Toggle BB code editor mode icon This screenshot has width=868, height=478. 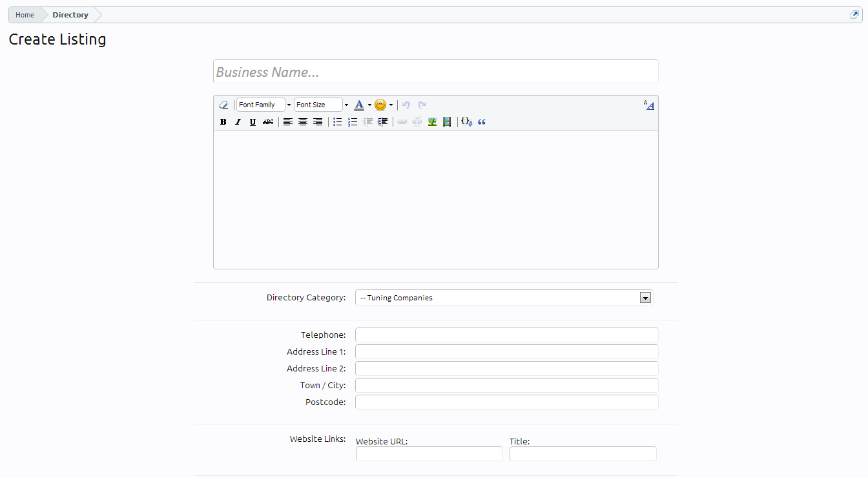click(649, 105)
